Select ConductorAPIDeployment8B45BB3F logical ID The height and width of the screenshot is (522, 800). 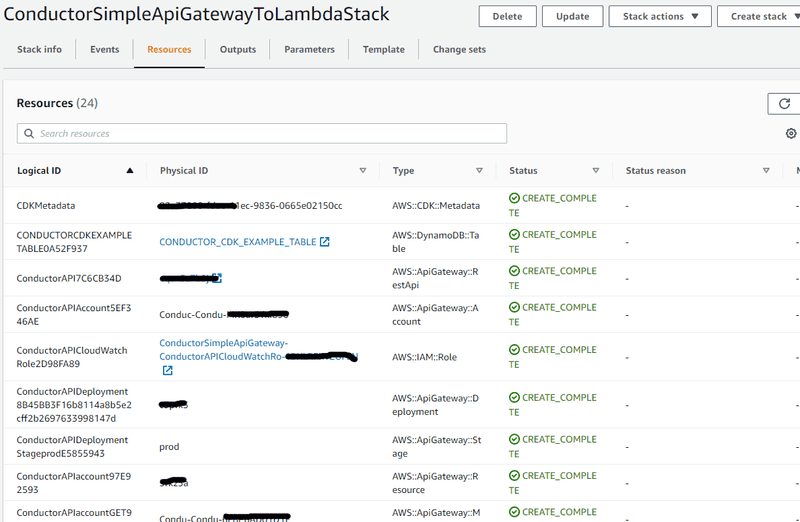pyautogui.click(x=74, y=405)
